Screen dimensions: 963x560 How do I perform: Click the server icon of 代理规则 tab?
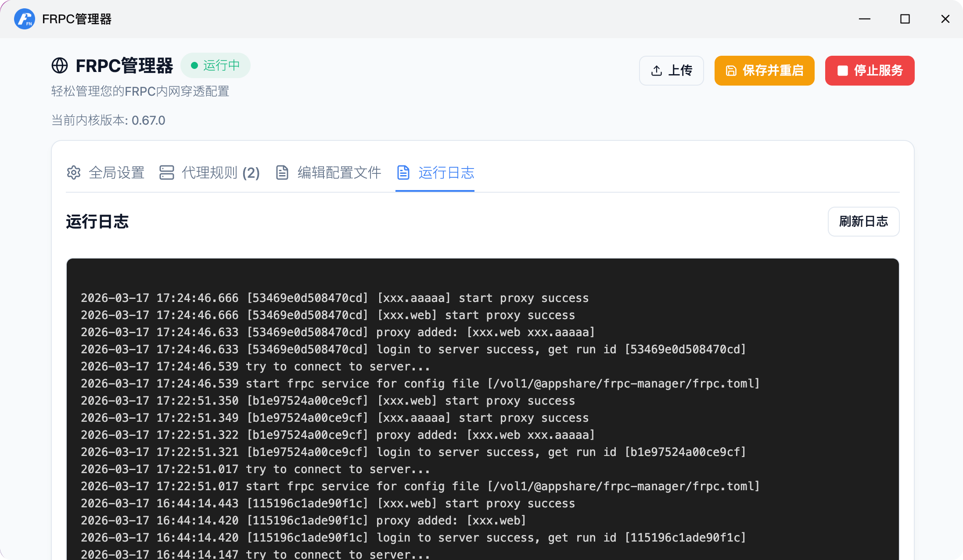pos(167,172)
